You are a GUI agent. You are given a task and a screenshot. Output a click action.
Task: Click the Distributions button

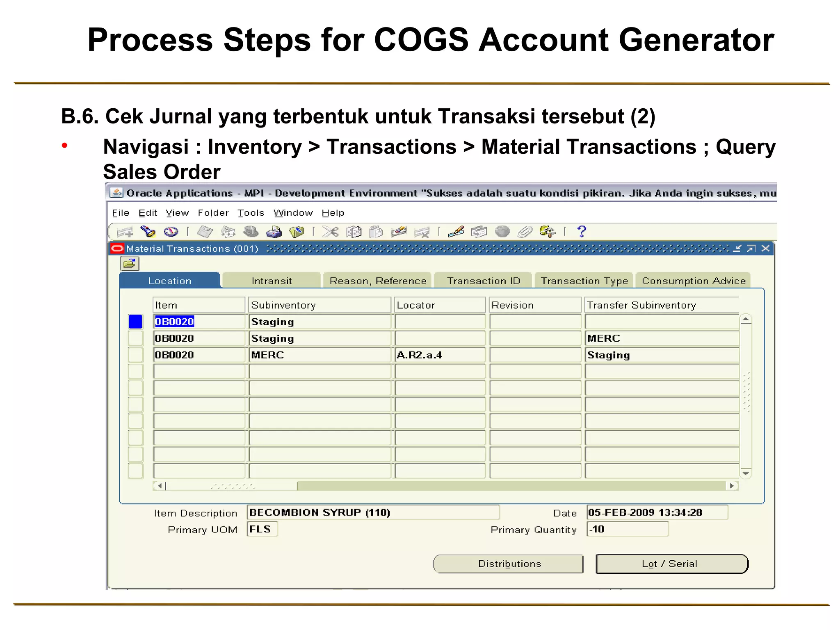[509, 564]
